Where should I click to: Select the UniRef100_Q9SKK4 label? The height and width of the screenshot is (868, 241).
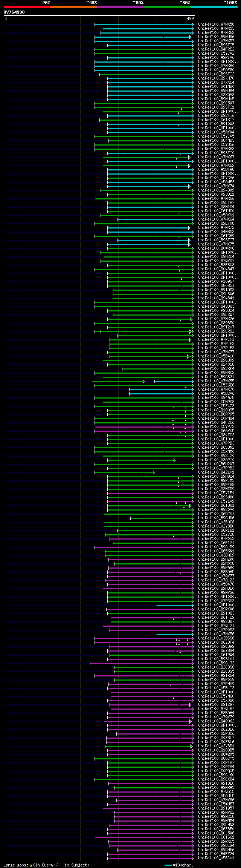point(216,369)
